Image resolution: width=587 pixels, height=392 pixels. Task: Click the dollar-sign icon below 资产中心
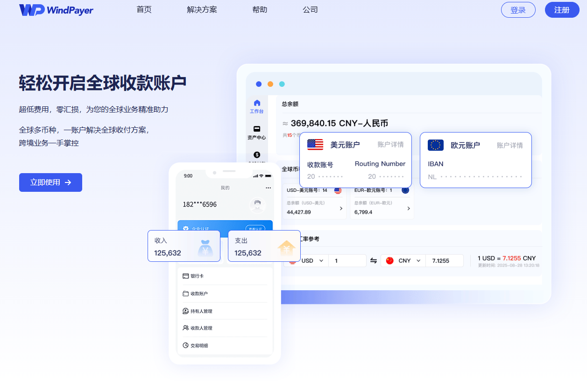click(x=256, y=154)
